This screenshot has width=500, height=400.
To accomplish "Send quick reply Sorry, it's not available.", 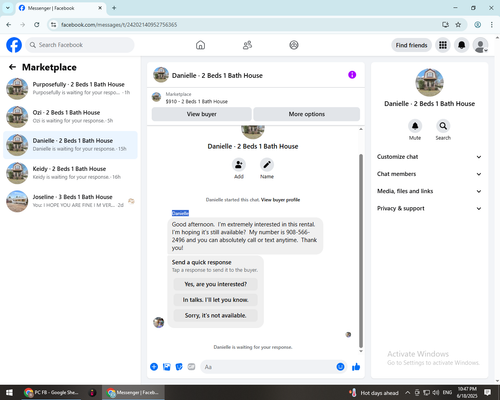I will pos(216,315).
